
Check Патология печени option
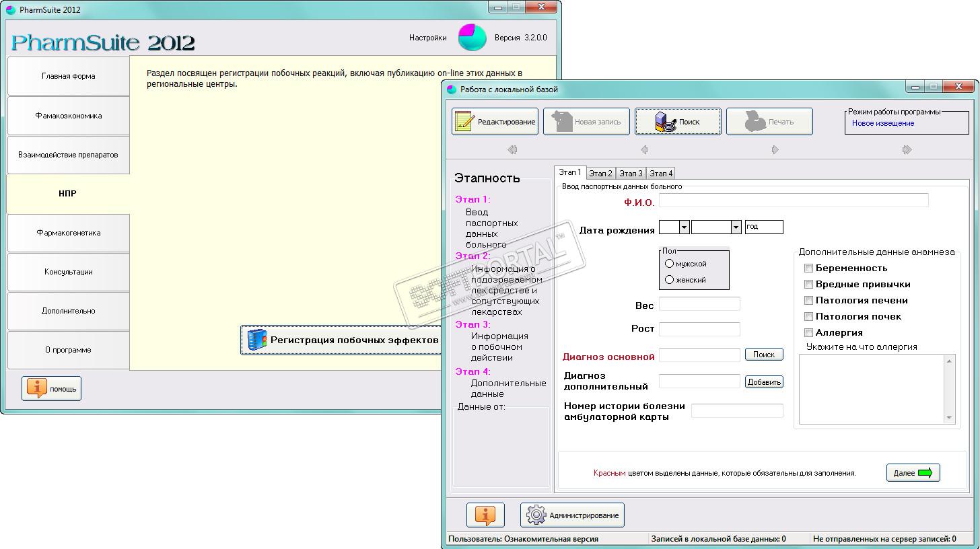809,301
